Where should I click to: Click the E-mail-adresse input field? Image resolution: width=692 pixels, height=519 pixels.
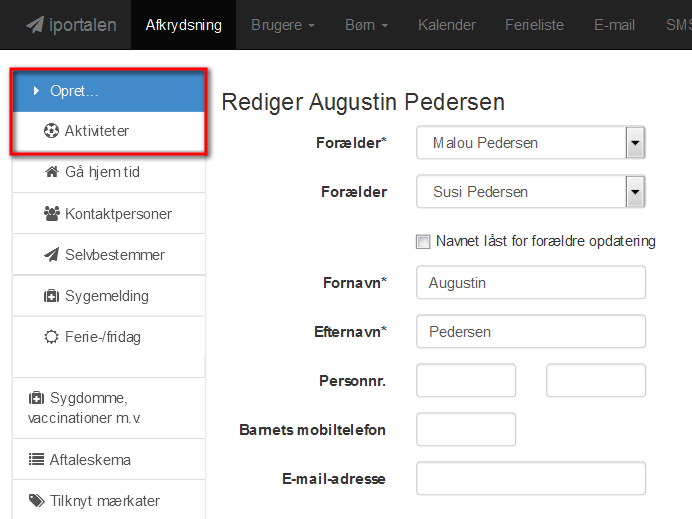click(530, 478)
